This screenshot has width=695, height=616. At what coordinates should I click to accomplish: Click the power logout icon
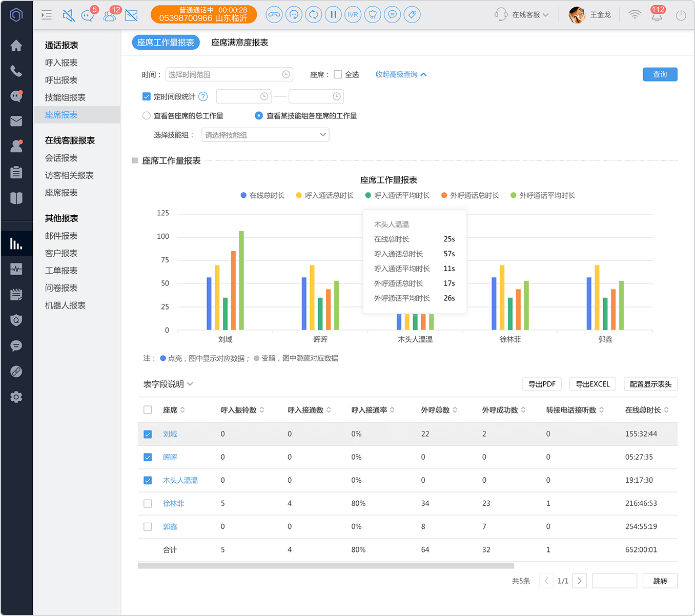coord(681,15)
